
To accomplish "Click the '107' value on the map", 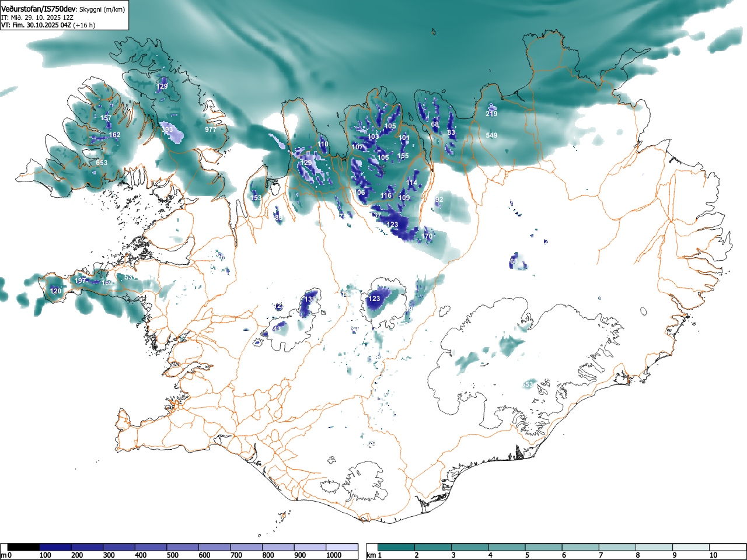I will (x=357, y=147).
